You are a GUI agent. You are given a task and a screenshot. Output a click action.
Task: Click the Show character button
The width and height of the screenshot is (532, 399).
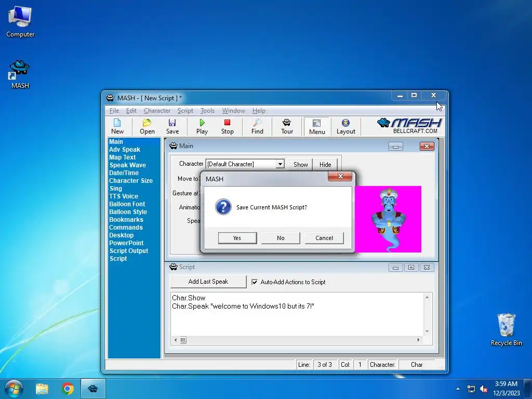(x=300, y=165)
